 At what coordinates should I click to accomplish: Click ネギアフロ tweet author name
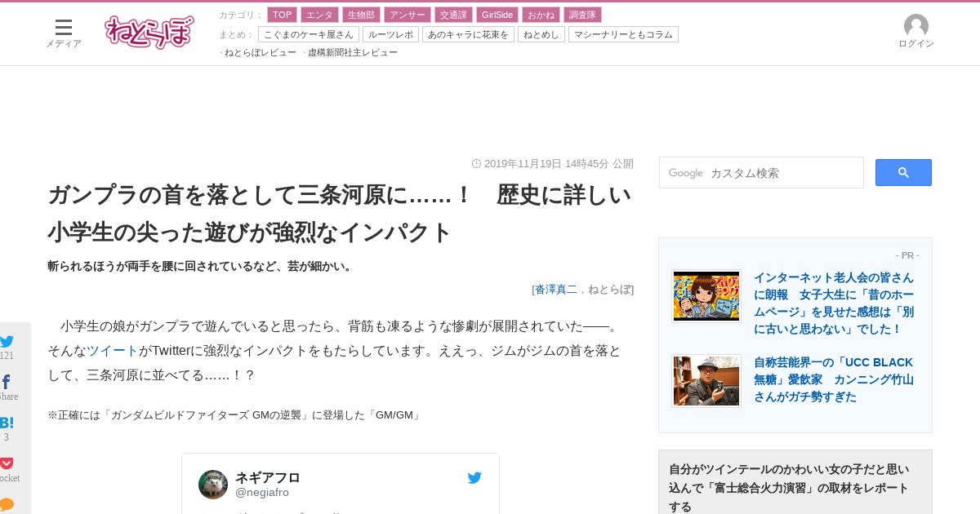(x=268, y=477)
